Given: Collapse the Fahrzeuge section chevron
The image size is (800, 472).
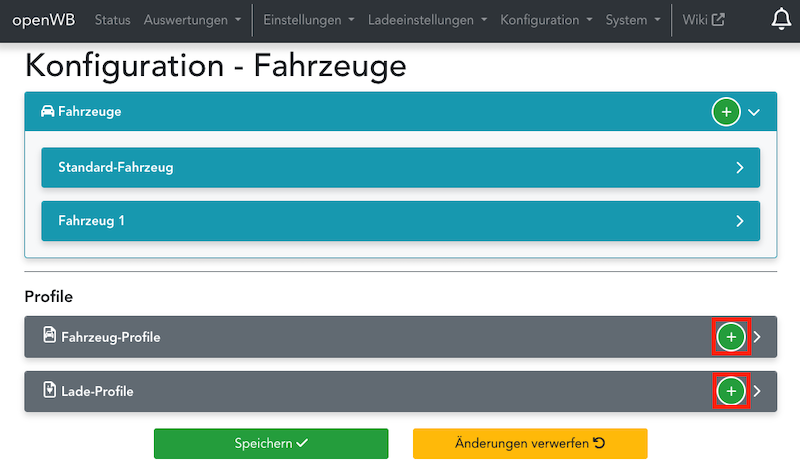Looking at the screenshot, I should point(754,112).
